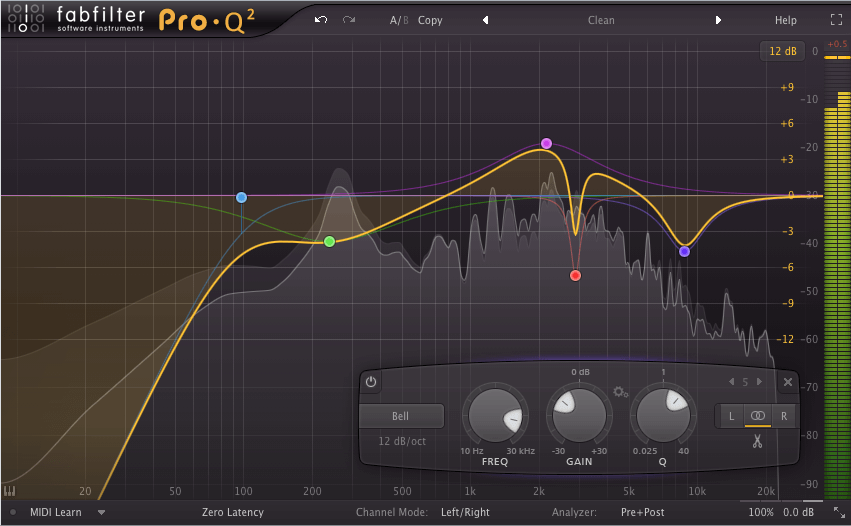Click the MIDI indicator dot in status bar
The height and width of the screenshot is (526, 851).
pos(12,512)
